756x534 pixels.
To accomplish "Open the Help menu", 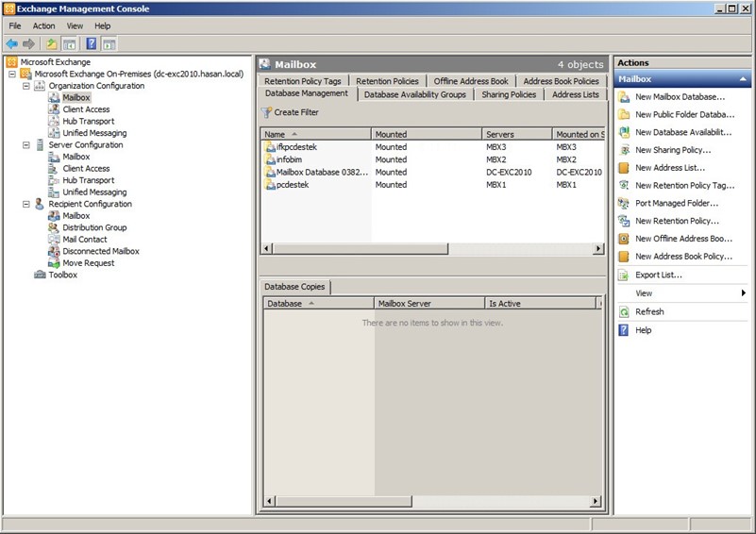I will tap(102, 26).
